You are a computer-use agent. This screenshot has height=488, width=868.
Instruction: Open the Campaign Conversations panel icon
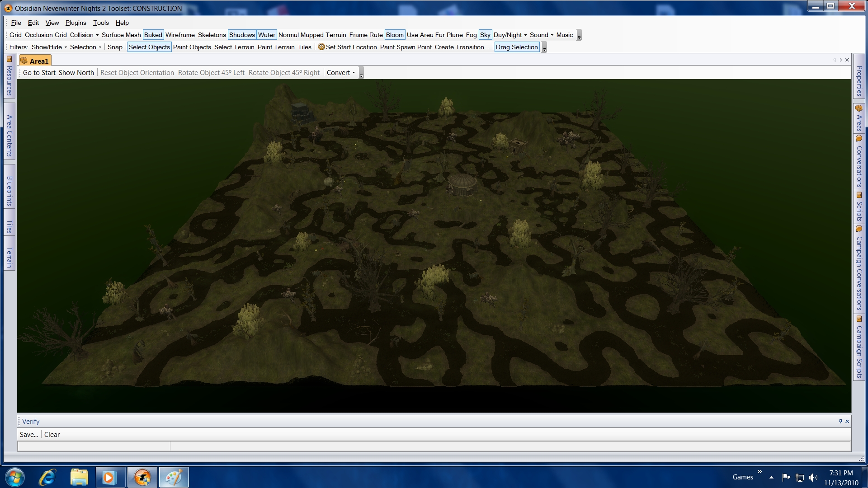click(859, 229)
